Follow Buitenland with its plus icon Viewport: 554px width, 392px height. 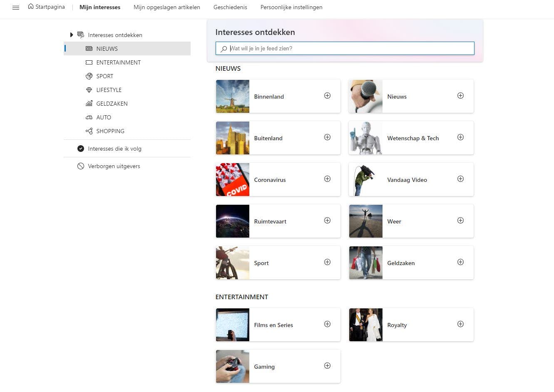[328, 137]
